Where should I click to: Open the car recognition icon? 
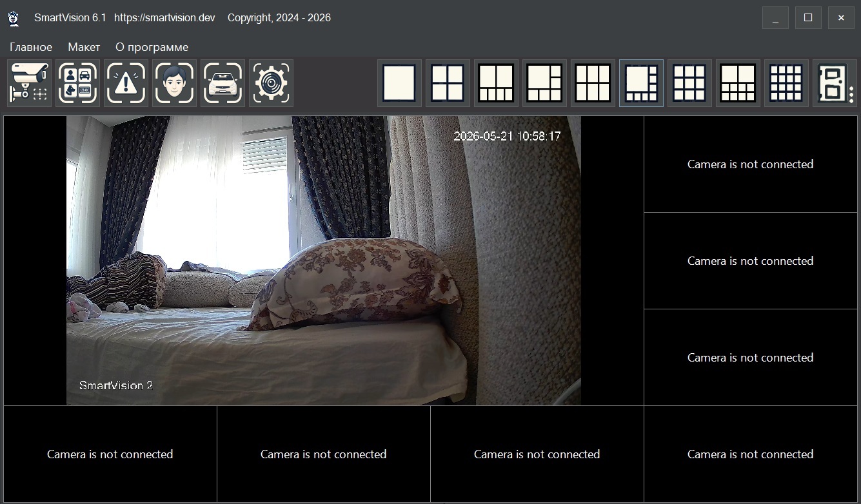click(223, 83)
